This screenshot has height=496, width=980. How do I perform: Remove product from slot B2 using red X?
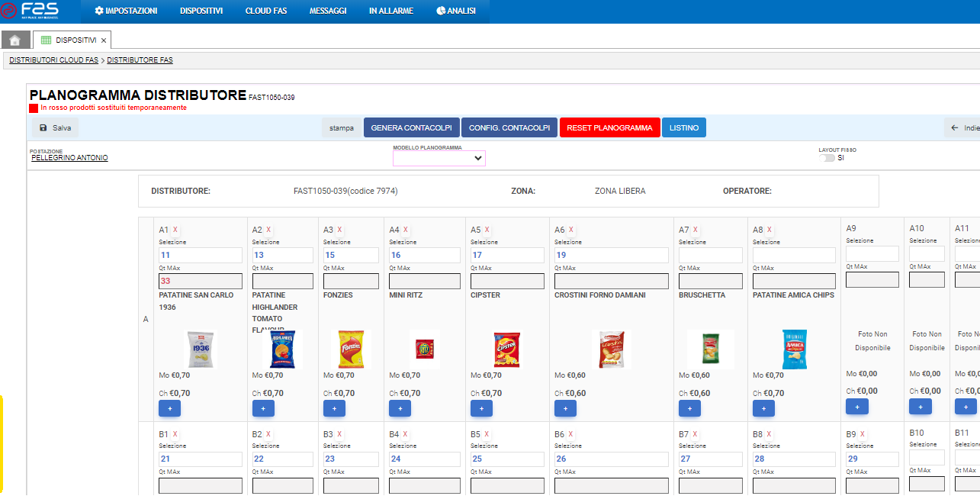(268, 434)
